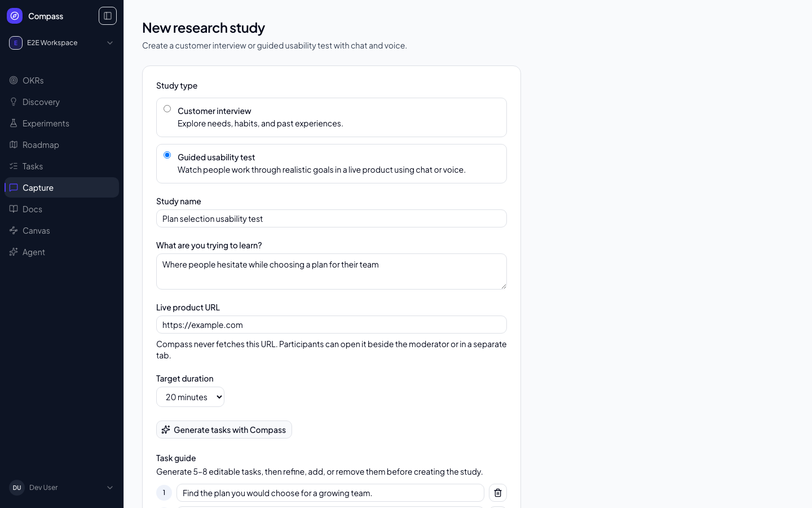Open Discovery via lightbulb icon
This screenshot has width=812, height=508.
click(x=14, y=102)
